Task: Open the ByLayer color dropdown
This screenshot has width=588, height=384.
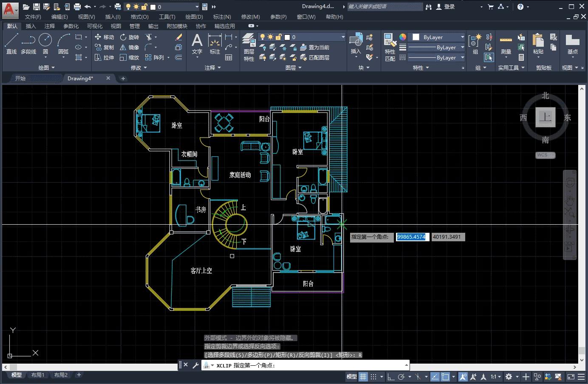Action: click(x=462, y=37)
